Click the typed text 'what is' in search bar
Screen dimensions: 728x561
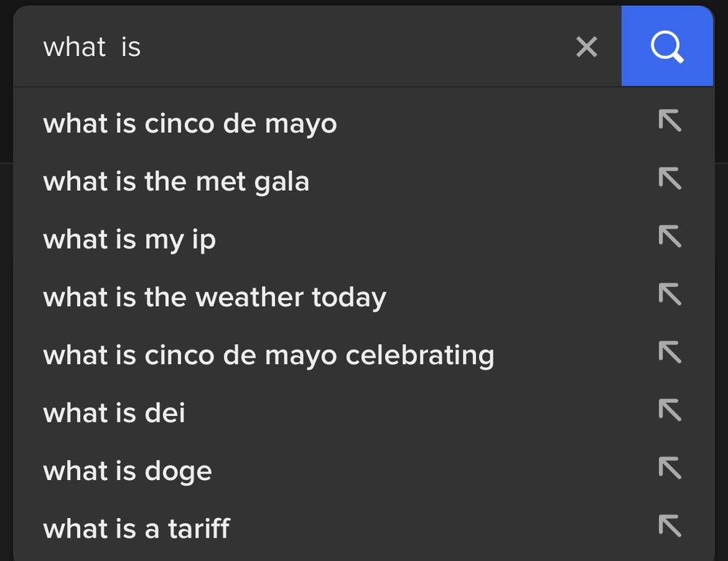coord(92,47)
